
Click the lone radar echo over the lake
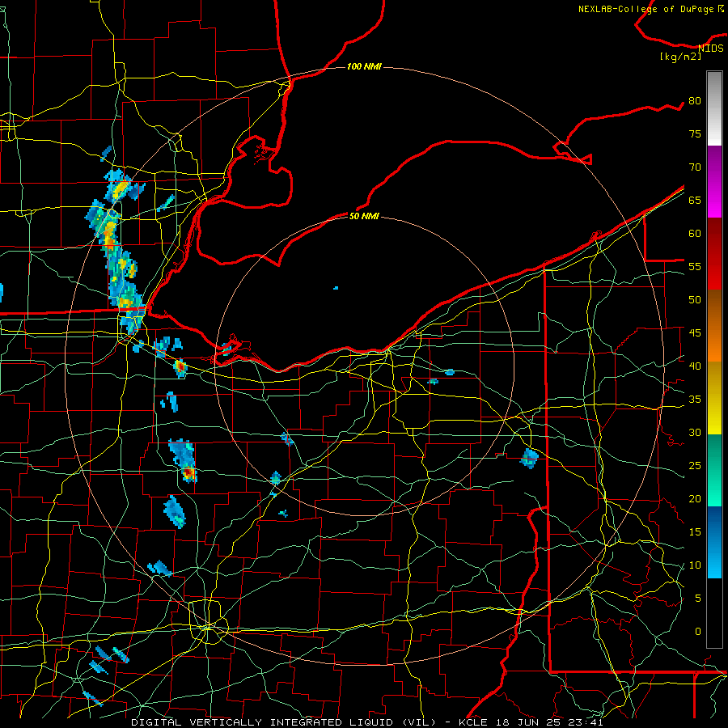(336, 288)
